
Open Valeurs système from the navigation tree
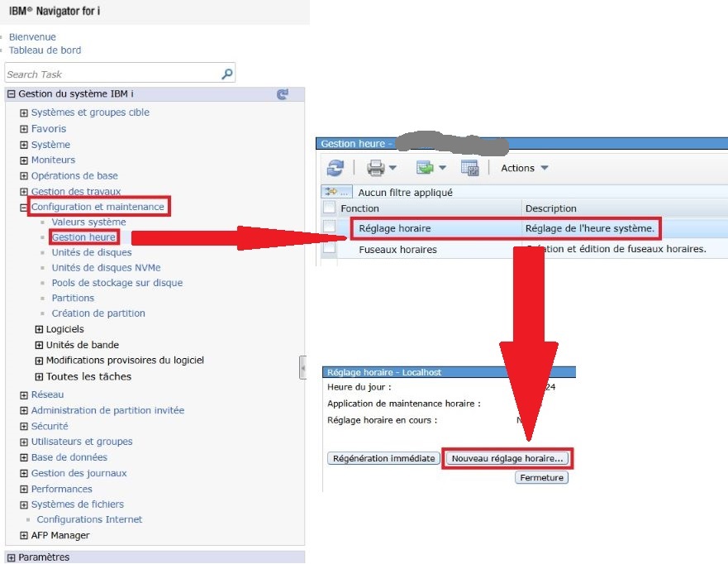tap(88, 222)
